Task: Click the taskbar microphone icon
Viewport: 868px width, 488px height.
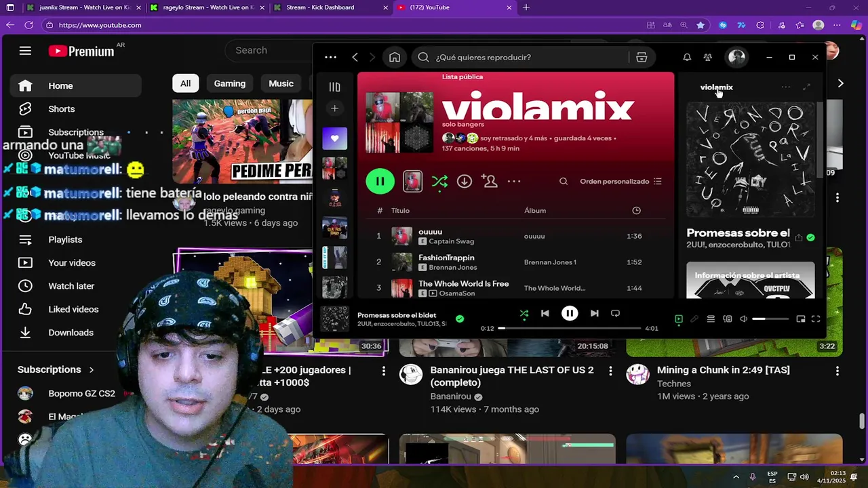Action: [753, 477]
